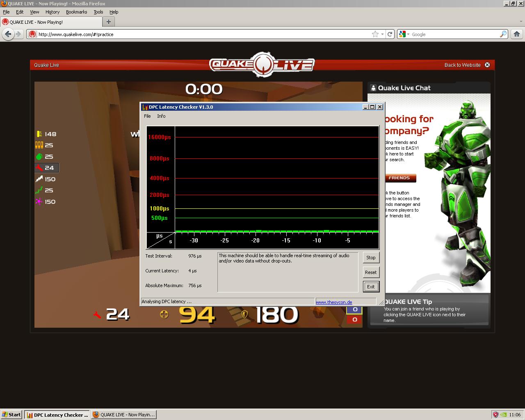The height and width of the screenshot is (420, 525).
Task: Click the red FRIENDS button
Action: 399,178
